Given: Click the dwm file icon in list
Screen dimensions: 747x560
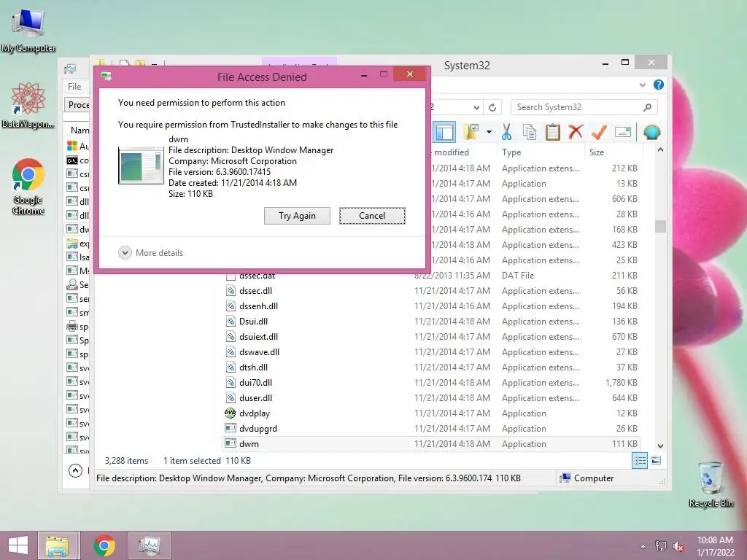Looking at the screenshot, I should click(x=231, y=443).
